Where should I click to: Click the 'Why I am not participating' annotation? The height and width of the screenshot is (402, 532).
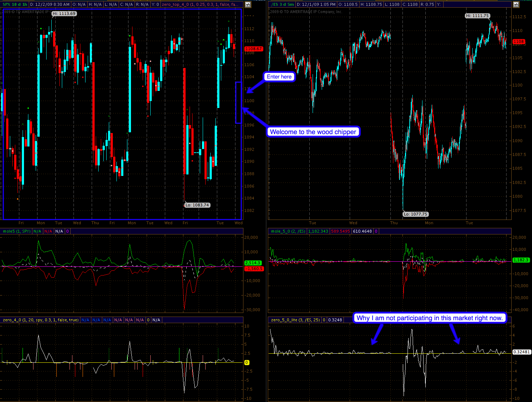click(x=429, y=318)
